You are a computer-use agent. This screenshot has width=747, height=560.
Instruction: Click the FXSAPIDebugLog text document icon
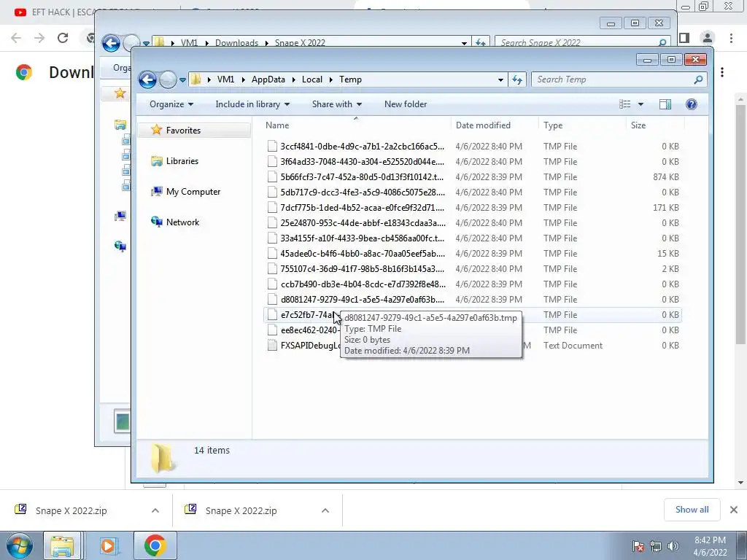(x=272, y=345)
